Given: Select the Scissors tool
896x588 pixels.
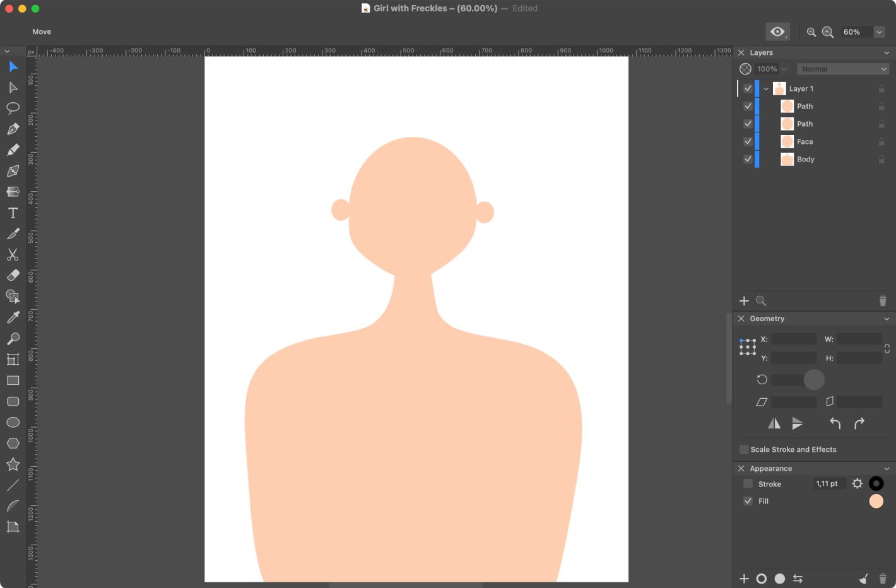Looking at the screenshot, I should coord(13,254).
